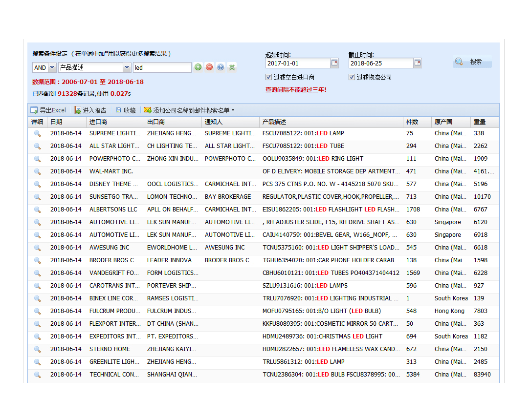Open detail magnifier for SUNSETGO TRA row

(x=37, y=197)
